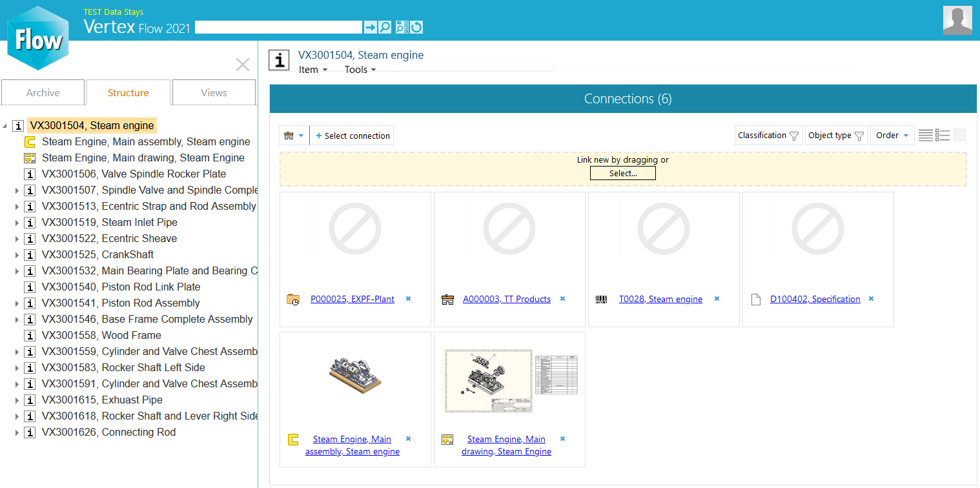The height and width of the screenshot is (488, 980).
Task: Click the document icon on D100402 Specification tile
Action: pos(756,299)
